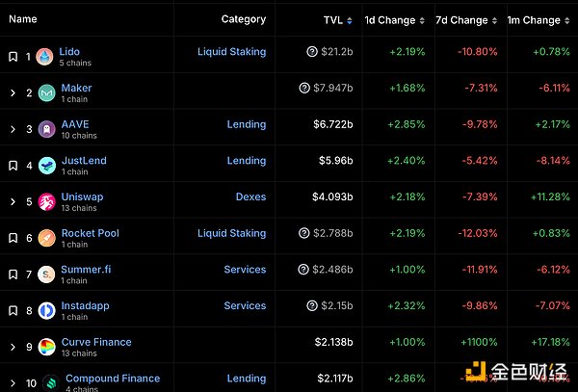This screenshot has width=578, height=392.
Task: Expand the Maker row chevron
Action: point(13,93)
